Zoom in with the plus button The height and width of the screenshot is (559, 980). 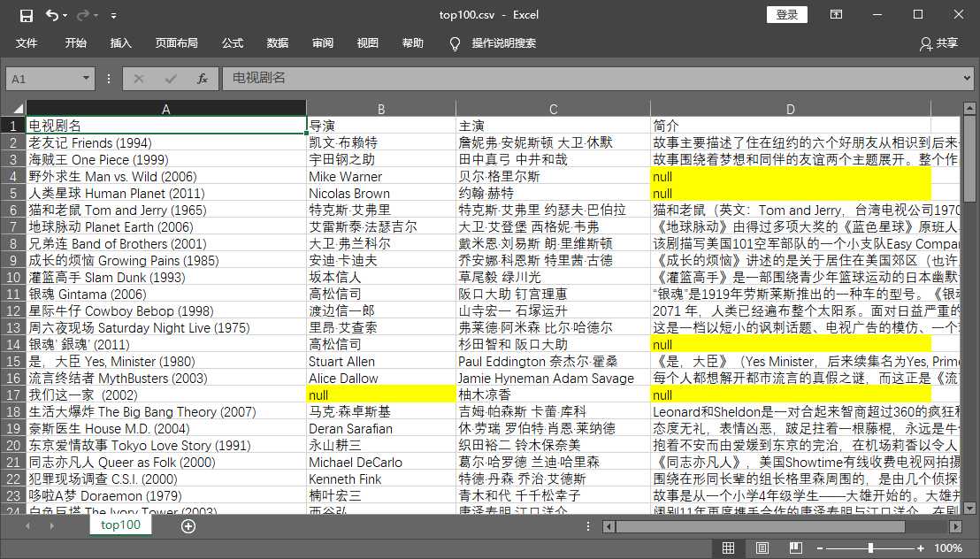920,548
